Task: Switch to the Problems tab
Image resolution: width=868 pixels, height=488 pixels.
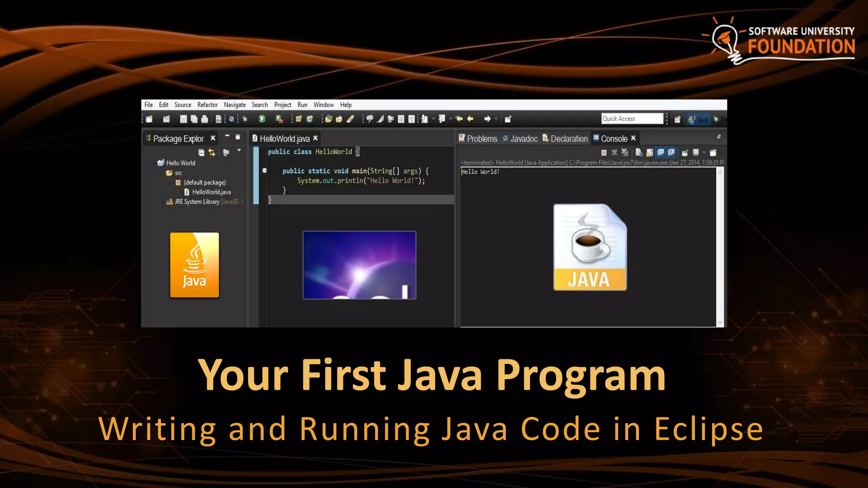Action: 478,139
